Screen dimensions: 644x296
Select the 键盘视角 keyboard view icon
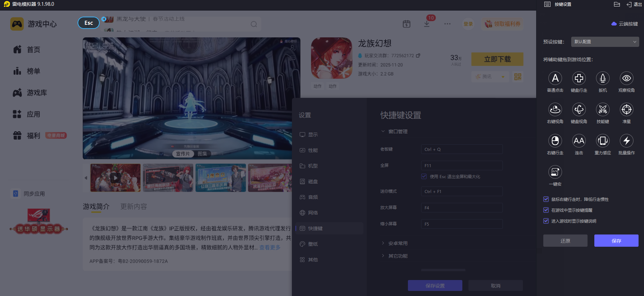click(579, 109)
